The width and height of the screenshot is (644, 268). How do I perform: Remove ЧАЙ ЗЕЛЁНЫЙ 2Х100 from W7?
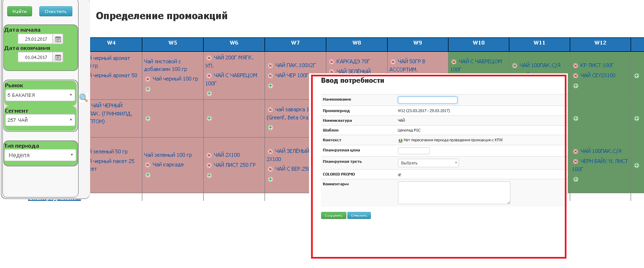coord(270,151)
